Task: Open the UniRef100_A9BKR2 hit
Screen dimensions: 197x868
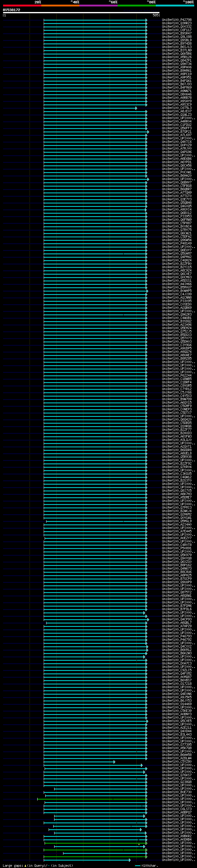Action: pyautogui.click(x=177, y=836)
